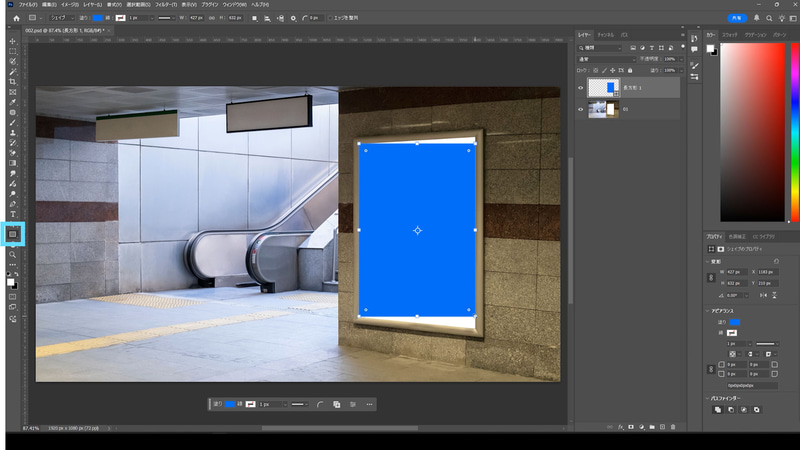Image resolution: width=800 pixels, height=450 pixels.
Task: Open the path operations icon in options bar
Action: click(255, 18)
